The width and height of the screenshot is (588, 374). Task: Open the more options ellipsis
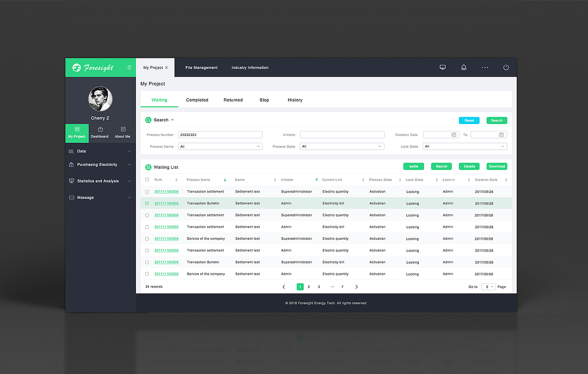[x=485, y=68]
